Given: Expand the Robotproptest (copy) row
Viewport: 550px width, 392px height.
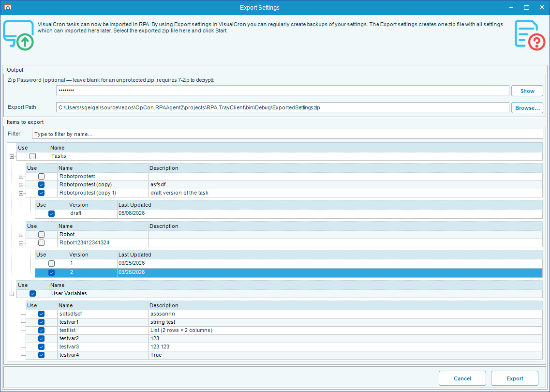Looking at the screenshot, I should click(21, 185).
